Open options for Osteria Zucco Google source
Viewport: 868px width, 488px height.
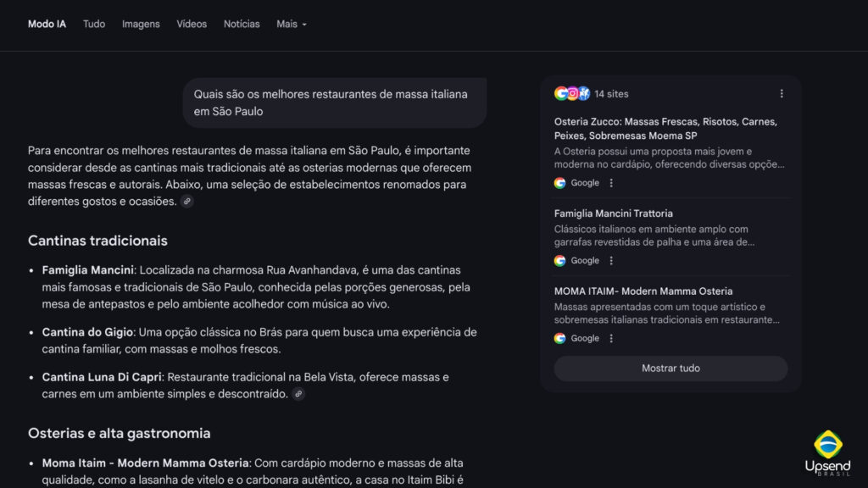click(x=611, y=183)
